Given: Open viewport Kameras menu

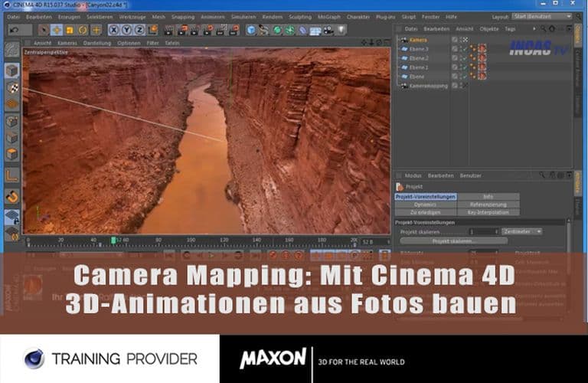Looking at the screenshot, I should pyautogui.click(x=67, y=43).
